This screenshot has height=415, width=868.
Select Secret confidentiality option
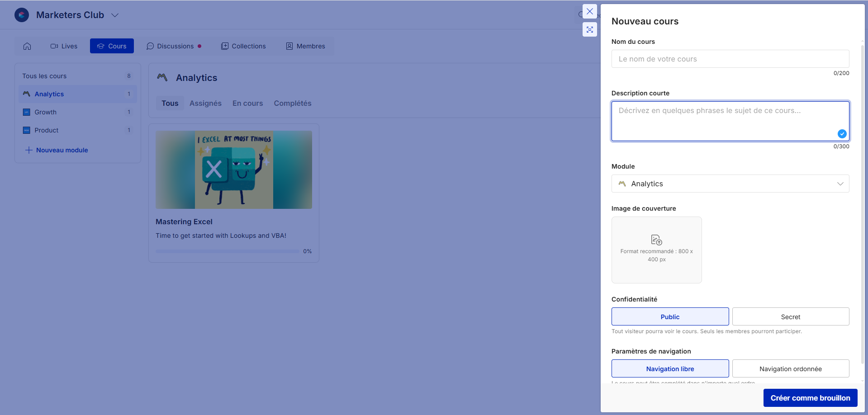pyautogui.click(x=790, y=317)
